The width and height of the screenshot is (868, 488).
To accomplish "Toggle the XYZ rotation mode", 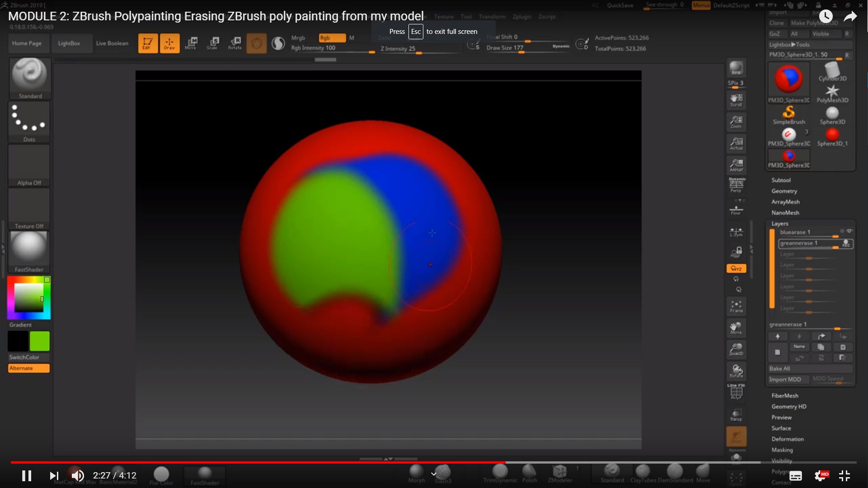I will point(736,268).
